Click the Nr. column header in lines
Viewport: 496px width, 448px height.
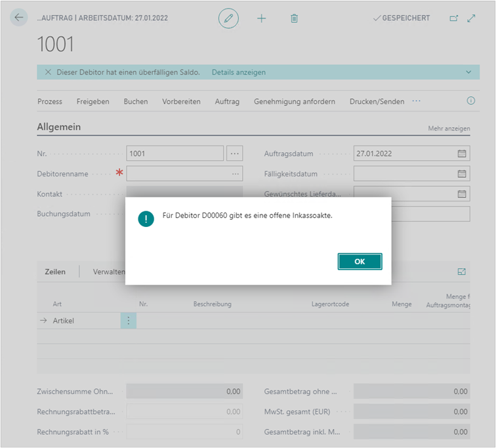pyautogui.click(x=143, y=304)
